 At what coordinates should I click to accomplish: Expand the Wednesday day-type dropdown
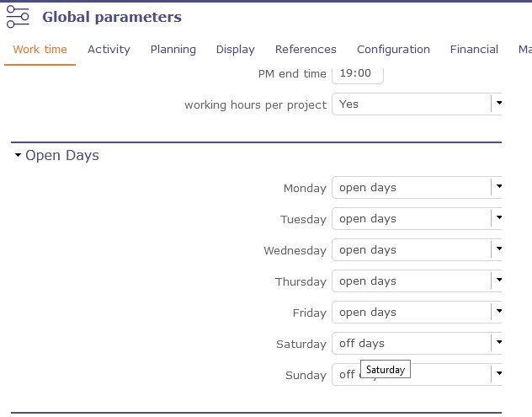(497, 250)
